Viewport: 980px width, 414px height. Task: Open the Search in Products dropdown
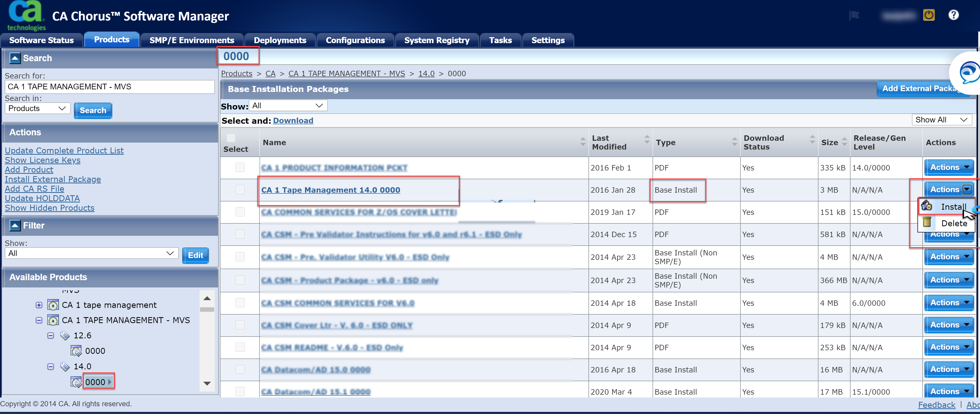click(37, 109)
